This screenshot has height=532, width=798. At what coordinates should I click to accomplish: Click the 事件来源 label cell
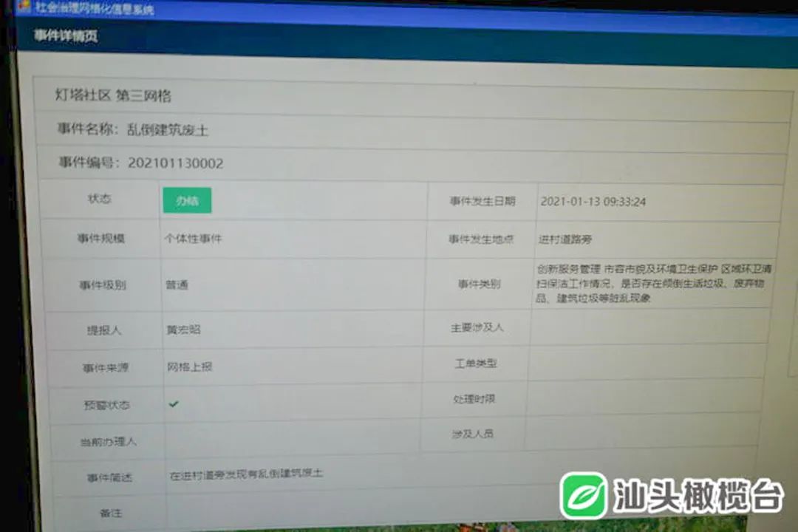pyautogui.click(x=106, y=367)
